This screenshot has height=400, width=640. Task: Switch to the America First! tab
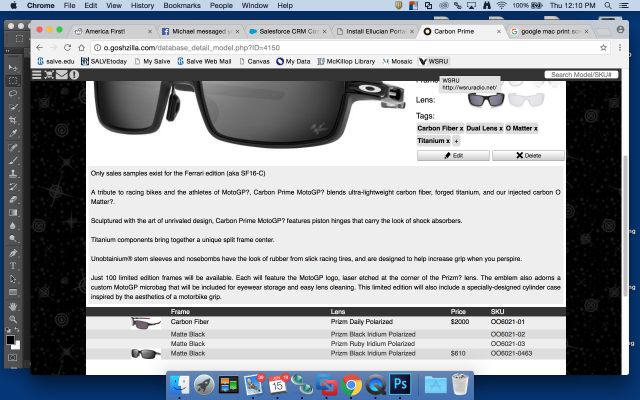(x=112, y=31)
